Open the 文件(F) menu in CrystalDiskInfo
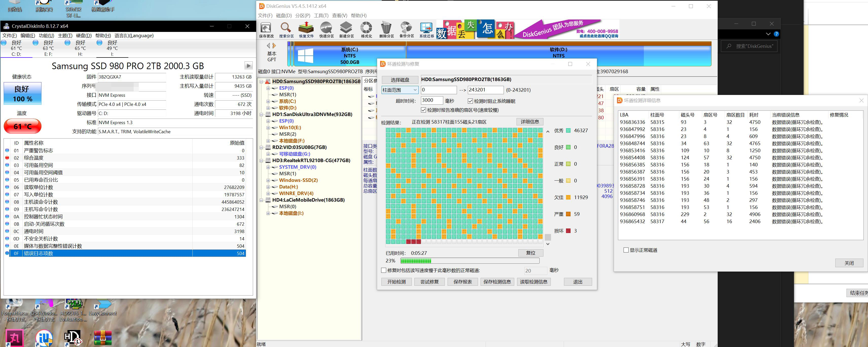This screenshot has height=347, width=868. pos(9,35)
